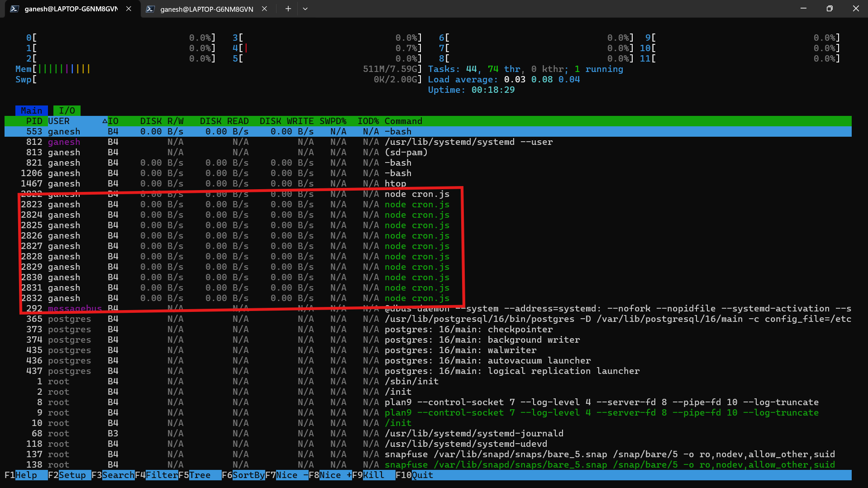The height and width of the screenshot is (488, 868).
Task: Select postgres autovacuum launcher row
Action: (428, 360)
